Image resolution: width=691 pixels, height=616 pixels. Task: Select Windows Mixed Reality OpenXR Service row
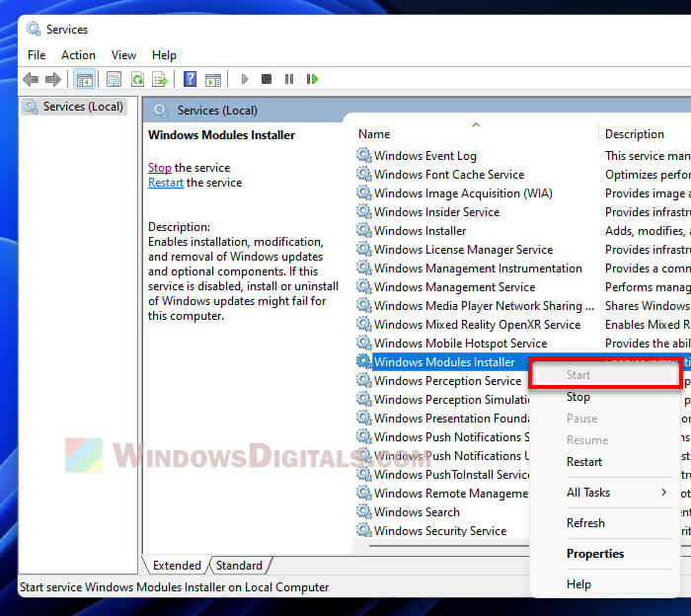pyautogui.click(x=522, y=324)
